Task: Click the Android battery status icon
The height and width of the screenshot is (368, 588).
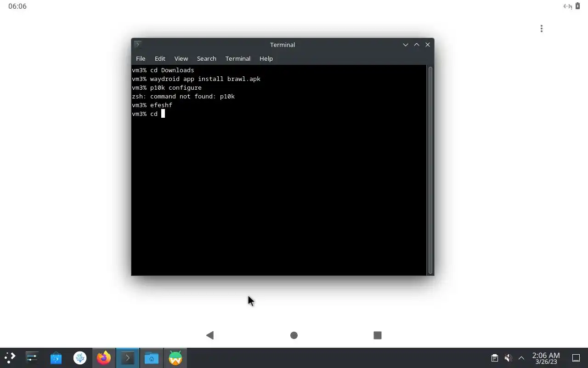Action: pyautogui.click(x=578, y=6)
